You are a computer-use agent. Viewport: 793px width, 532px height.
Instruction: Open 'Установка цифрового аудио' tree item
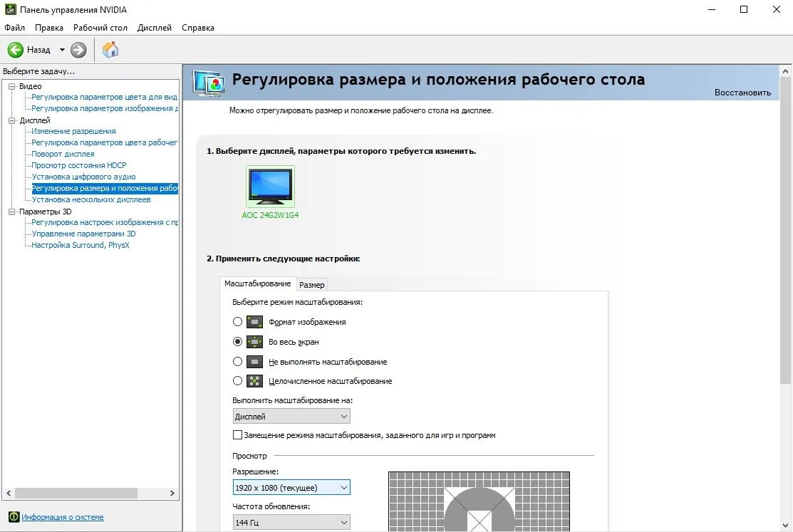pyautogui.click(x=83, y=177)
